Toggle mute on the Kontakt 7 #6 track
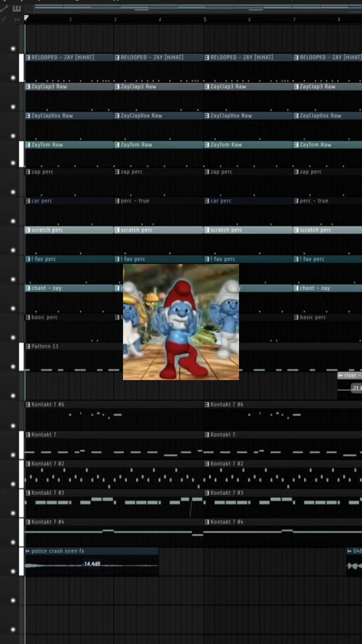Image resolution: width=362 pixels, height=644 pixels. point(13,426)
